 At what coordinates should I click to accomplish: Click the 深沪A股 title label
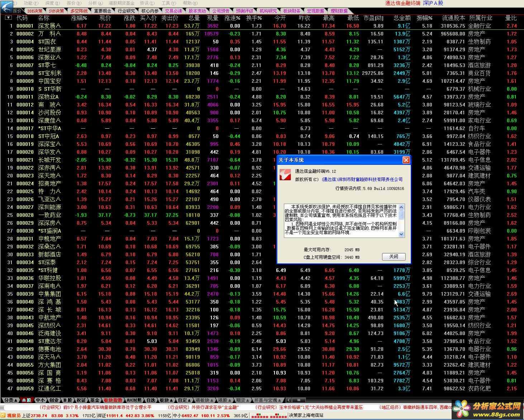[433, 3]
